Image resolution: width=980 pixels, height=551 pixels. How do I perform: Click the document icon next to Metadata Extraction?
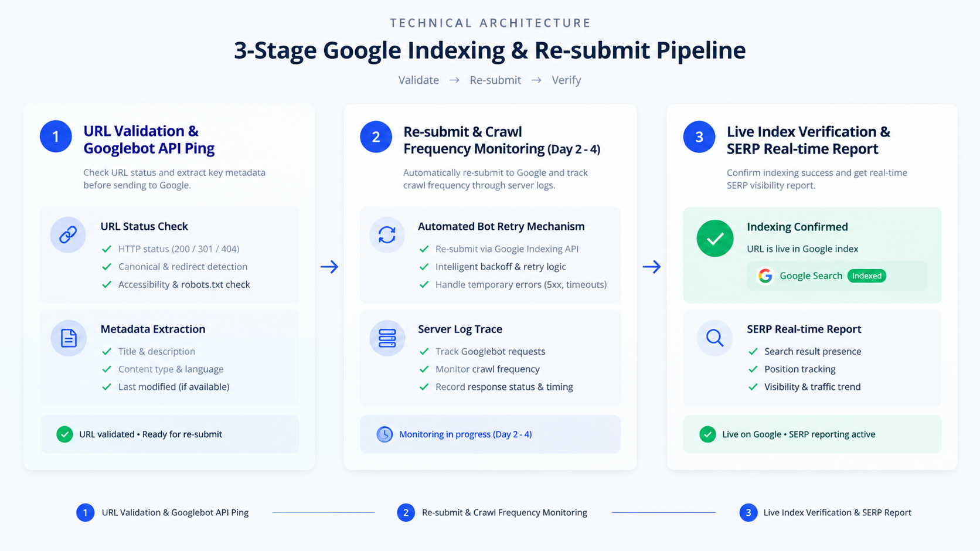(69, 338)
